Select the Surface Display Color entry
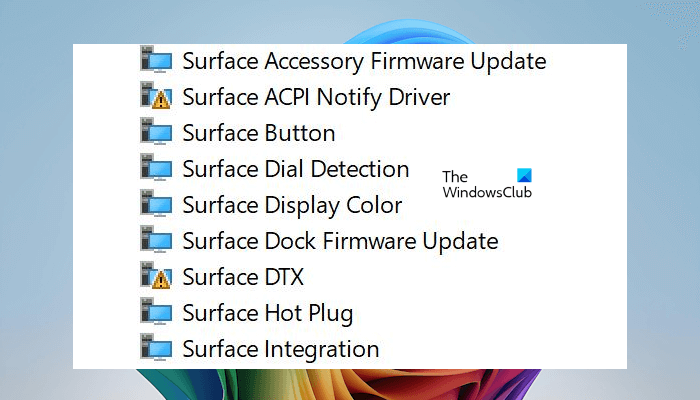700x400 pixels. [x=292, y=205]
